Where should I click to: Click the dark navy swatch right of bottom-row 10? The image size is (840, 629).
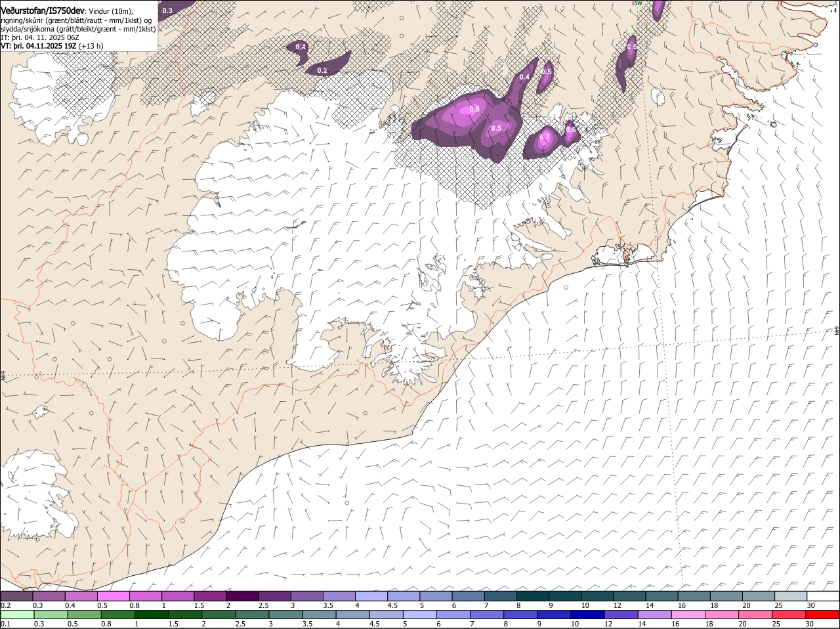588,615
